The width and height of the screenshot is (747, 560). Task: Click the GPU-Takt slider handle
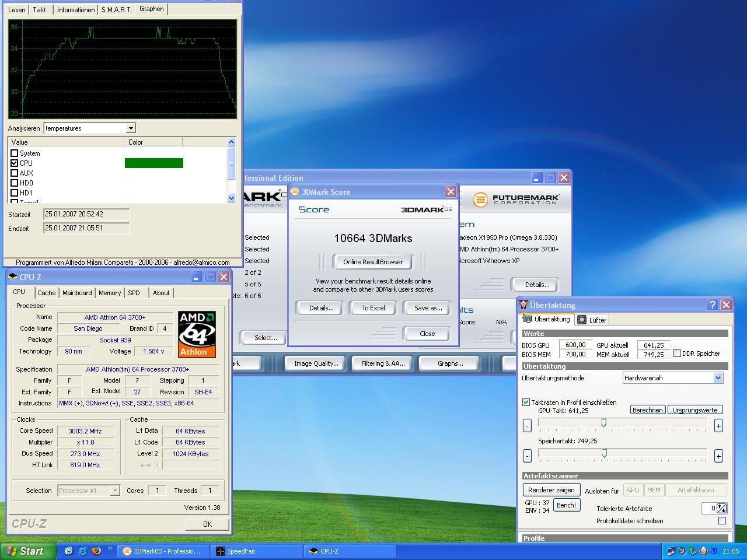(603, 423)
